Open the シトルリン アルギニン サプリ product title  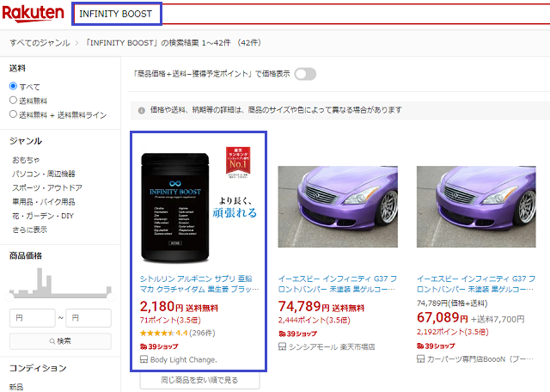click(x=199, y=284)
